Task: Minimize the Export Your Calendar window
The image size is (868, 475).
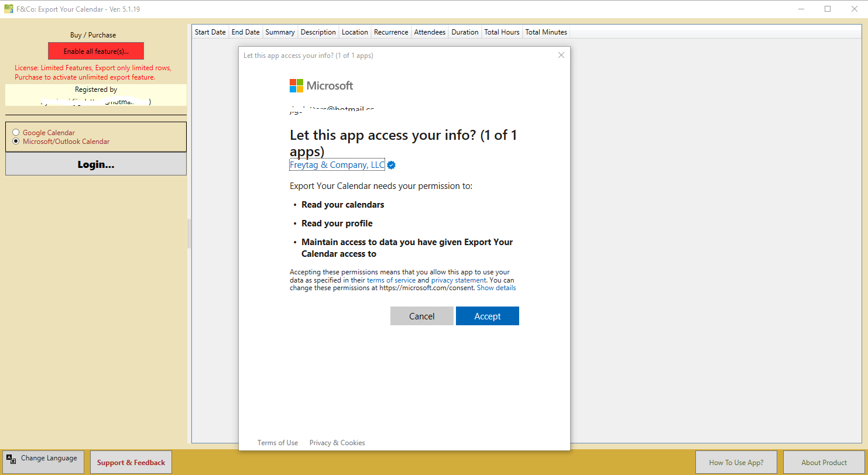Action: tap(801, 9)
